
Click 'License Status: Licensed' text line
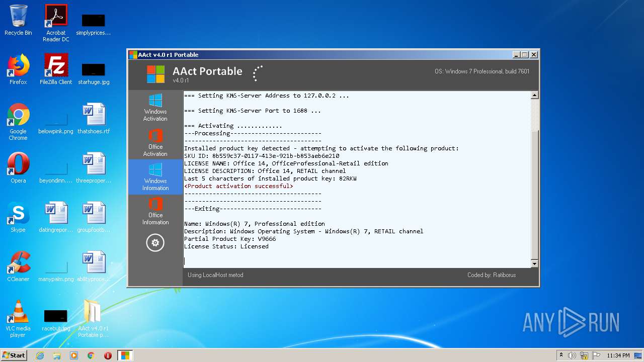[x=226, y=246]
